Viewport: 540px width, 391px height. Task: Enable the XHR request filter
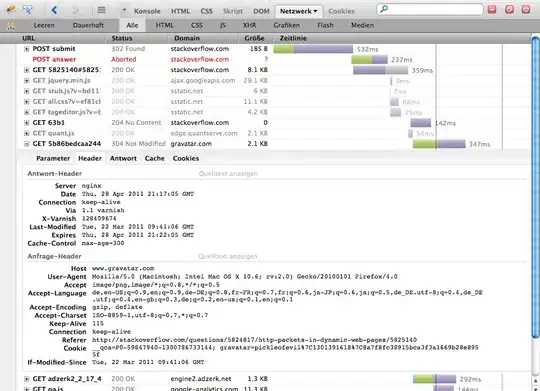point(249,25)
